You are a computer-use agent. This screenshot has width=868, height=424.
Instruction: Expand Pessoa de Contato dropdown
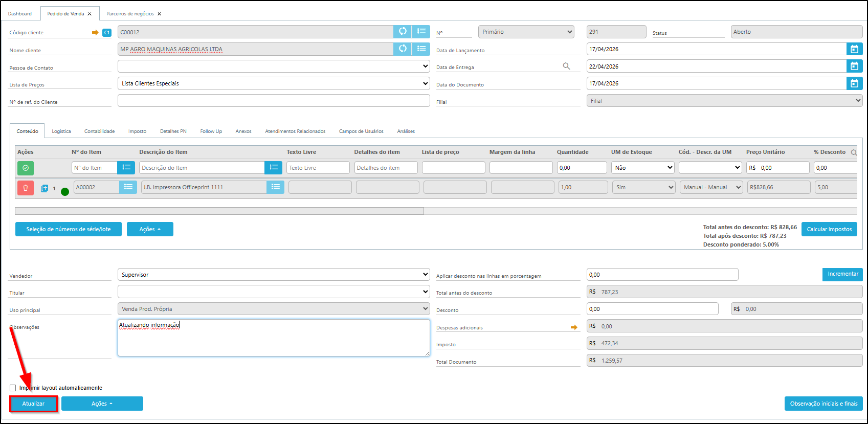click(274, 66)
